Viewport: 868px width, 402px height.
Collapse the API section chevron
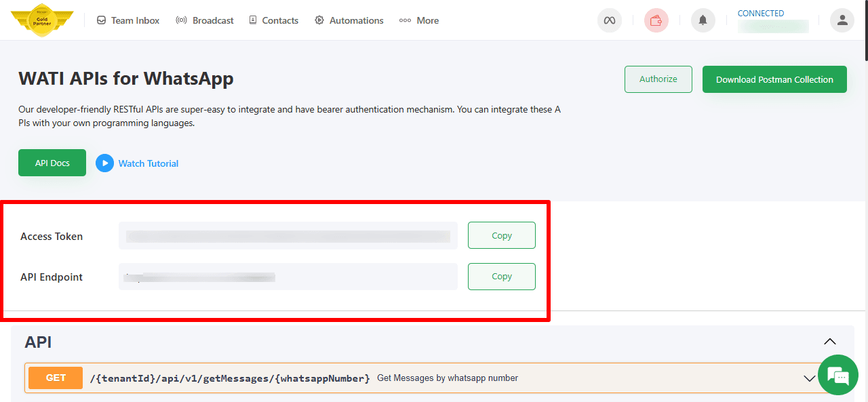pyautogui.click(x=830, y=342)
